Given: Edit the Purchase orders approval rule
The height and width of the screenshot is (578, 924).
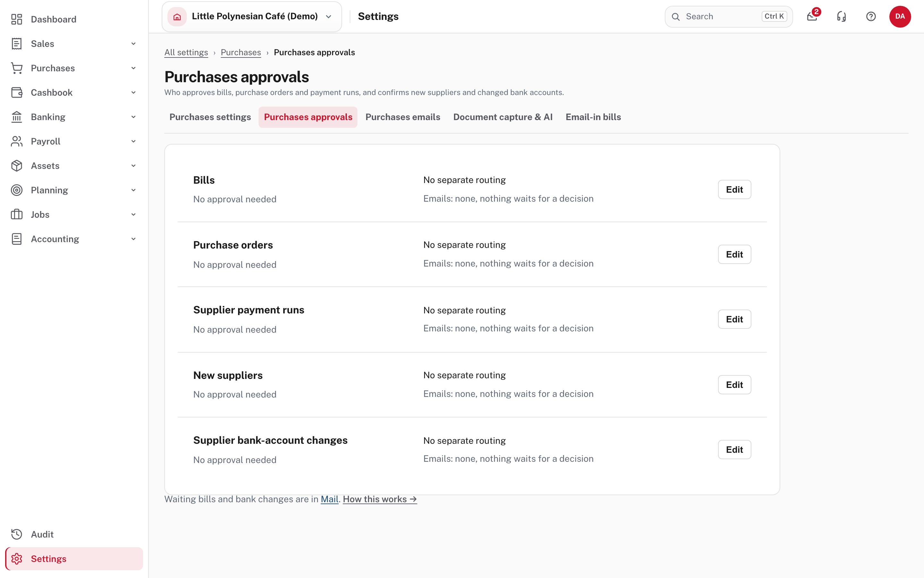Looking at the screenshot, I should [734, 254].
